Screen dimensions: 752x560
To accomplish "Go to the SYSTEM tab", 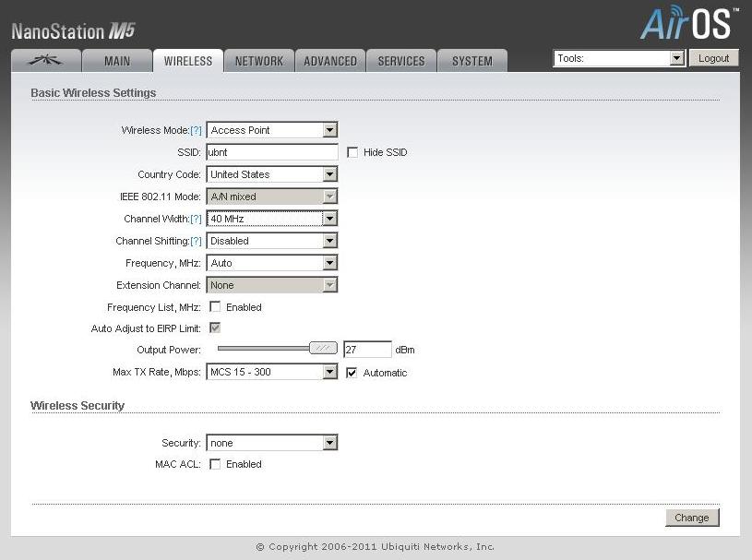I will coord(471,61).
